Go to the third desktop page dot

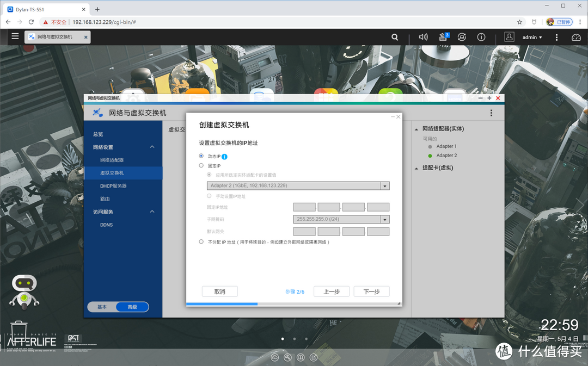[307, 339]
